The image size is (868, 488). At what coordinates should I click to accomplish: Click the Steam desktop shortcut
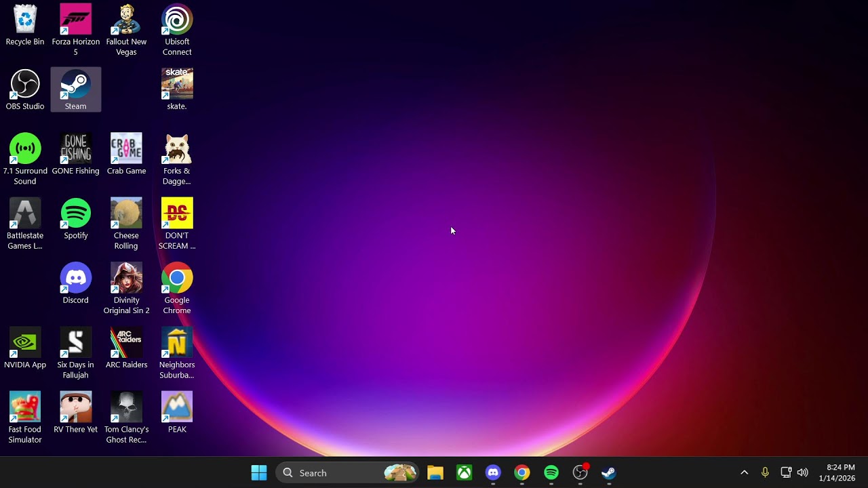point(75,89)
